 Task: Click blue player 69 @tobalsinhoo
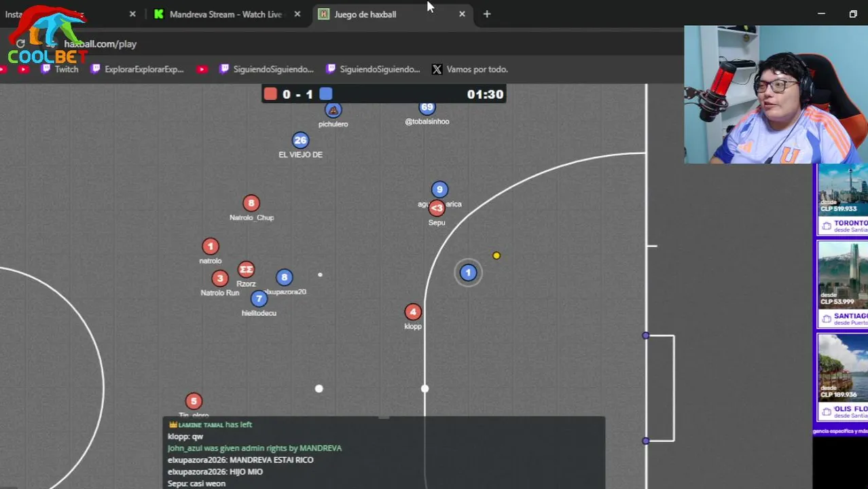coord(427,108)
